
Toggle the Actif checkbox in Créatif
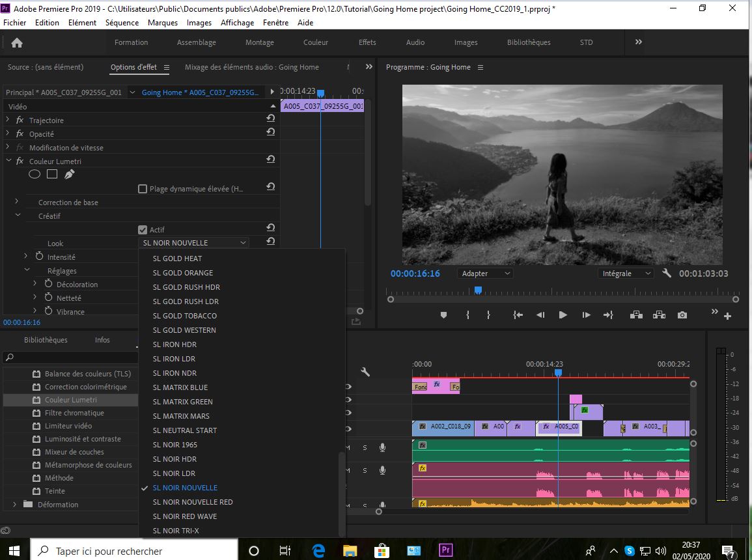143,230
